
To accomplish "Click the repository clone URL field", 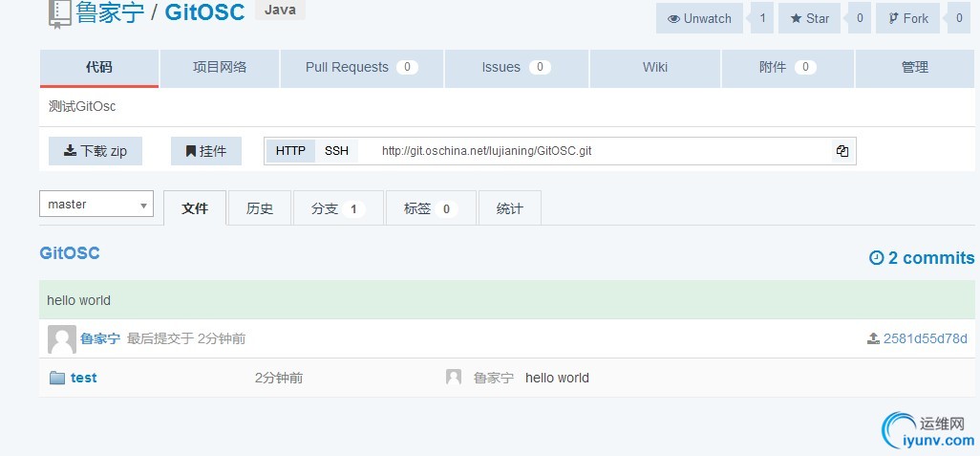I will click(x=594, y=151).
